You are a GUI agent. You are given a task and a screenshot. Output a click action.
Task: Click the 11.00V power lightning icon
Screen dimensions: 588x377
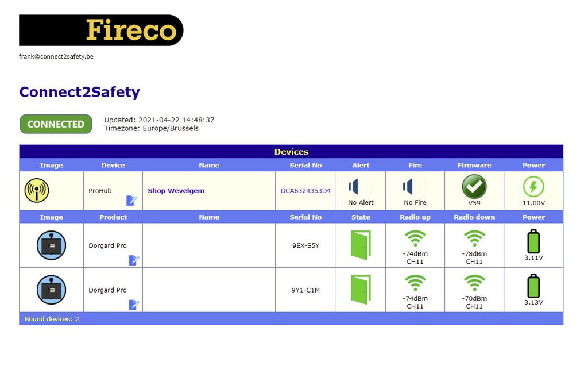[533, 187]
